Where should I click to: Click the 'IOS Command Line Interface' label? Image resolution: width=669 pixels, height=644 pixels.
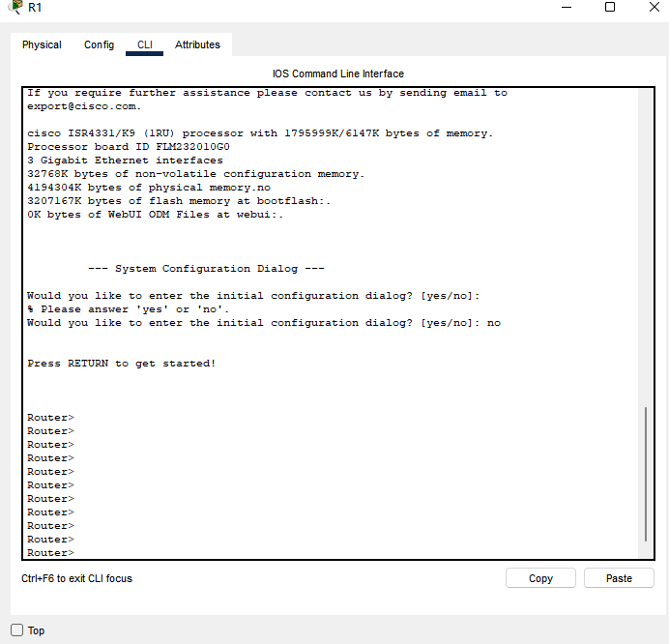(x=338, y=73)
